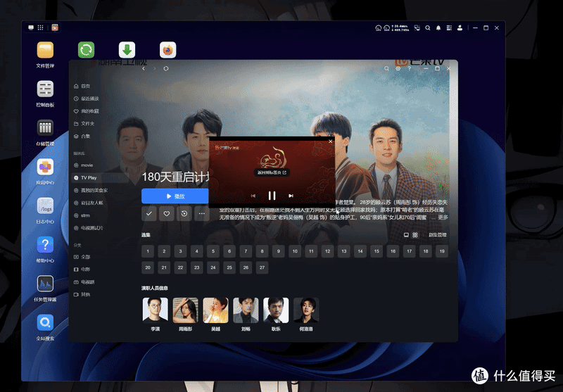Open 全局搜索 desktop app
The width and height of the screenshot is (563, 392).
(x=45, y=323)
